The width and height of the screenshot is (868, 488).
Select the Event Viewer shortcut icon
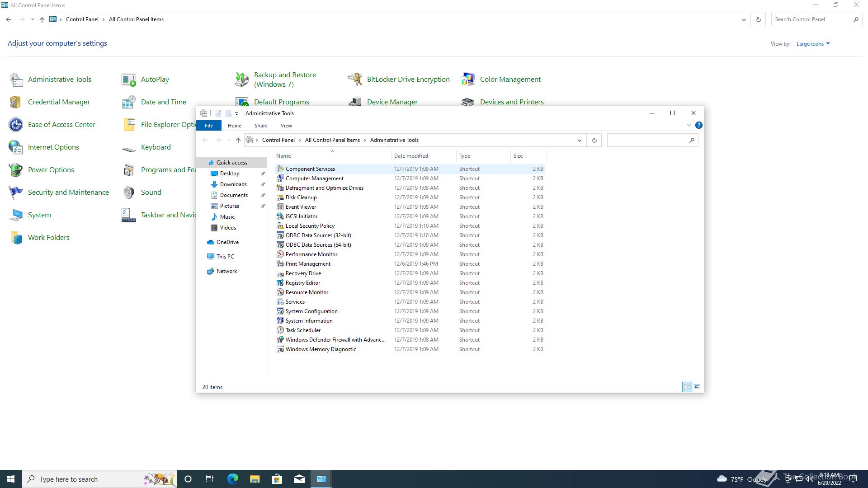pyautogui.click(x=280, y=206)
